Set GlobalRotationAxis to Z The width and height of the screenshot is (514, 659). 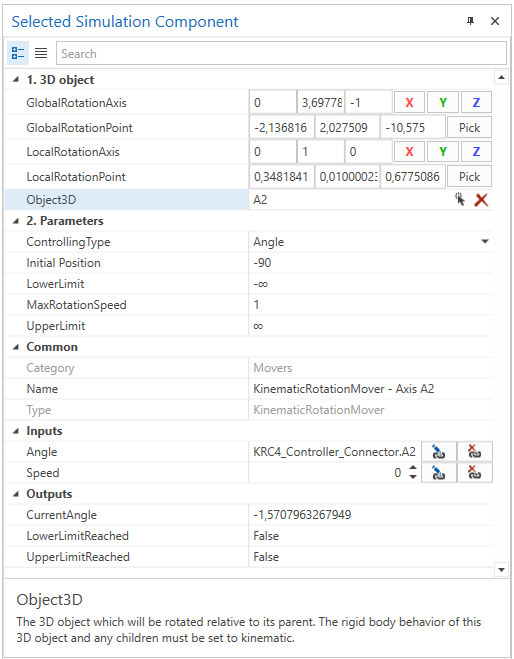tap(476, 103)
